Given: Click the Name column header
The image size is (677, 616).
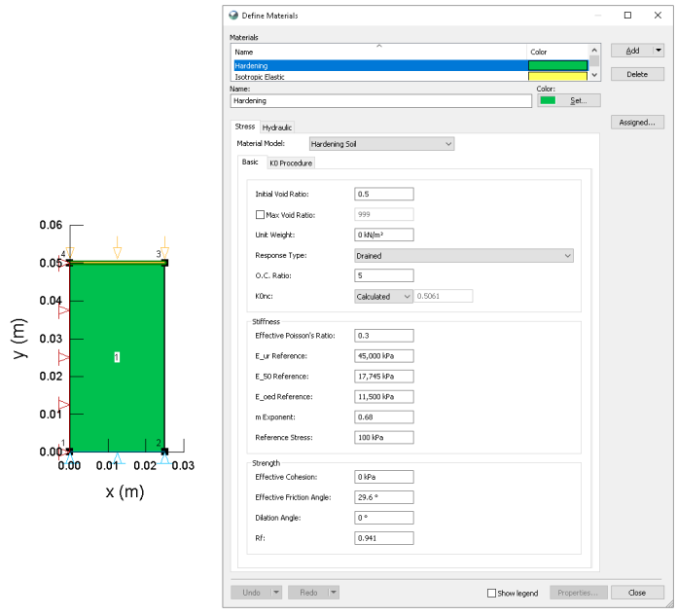Looking at the screenshot, I should point(379,52).
